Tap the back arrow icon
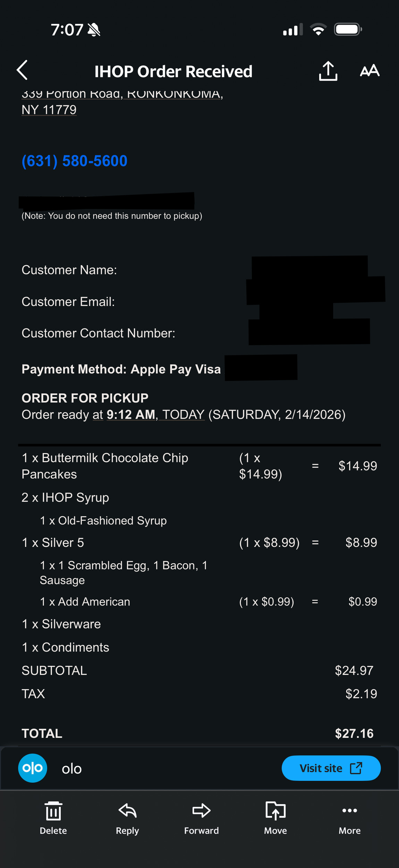Viewport: 399px width, 868px height. pos(22,70)
